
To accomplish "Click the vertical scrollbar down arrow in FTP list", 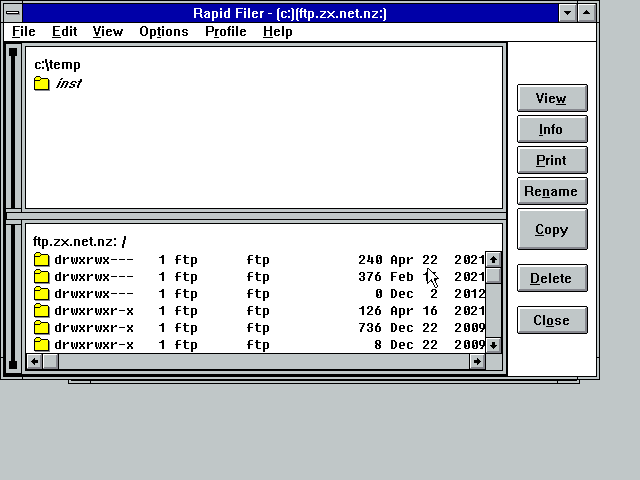I will (493, 345).
